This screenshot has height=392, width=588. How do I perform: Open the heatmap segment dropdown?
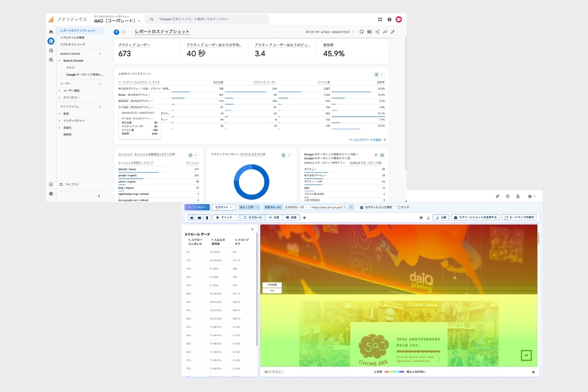[x=224, y=207]
